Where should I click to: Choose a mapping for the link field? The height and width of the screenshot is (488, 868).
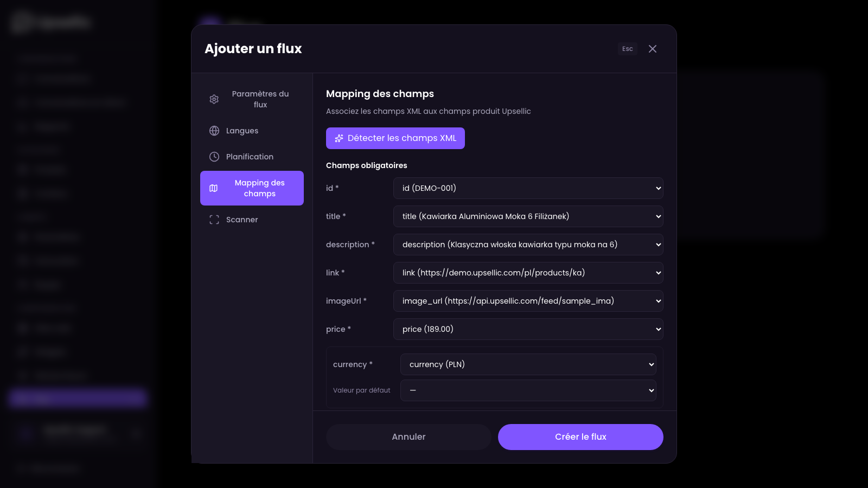[528, 273]
